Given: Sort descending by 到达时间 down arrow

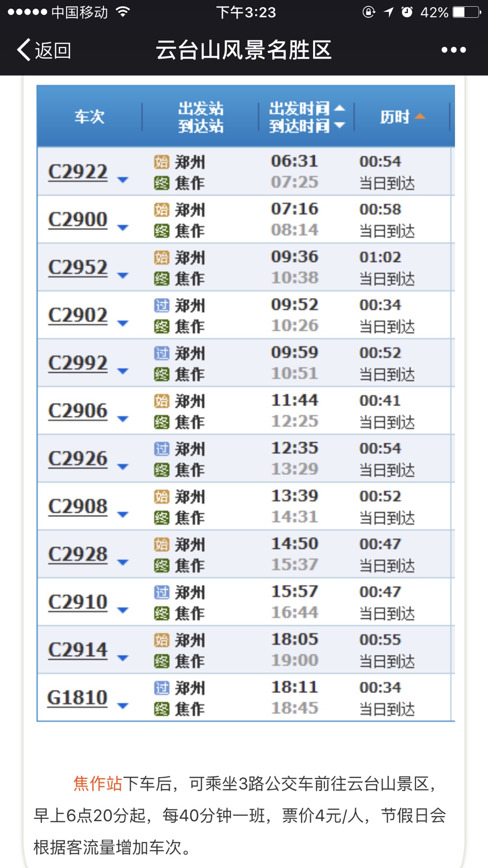Looking at the screenshot, I should coord(339,125).
